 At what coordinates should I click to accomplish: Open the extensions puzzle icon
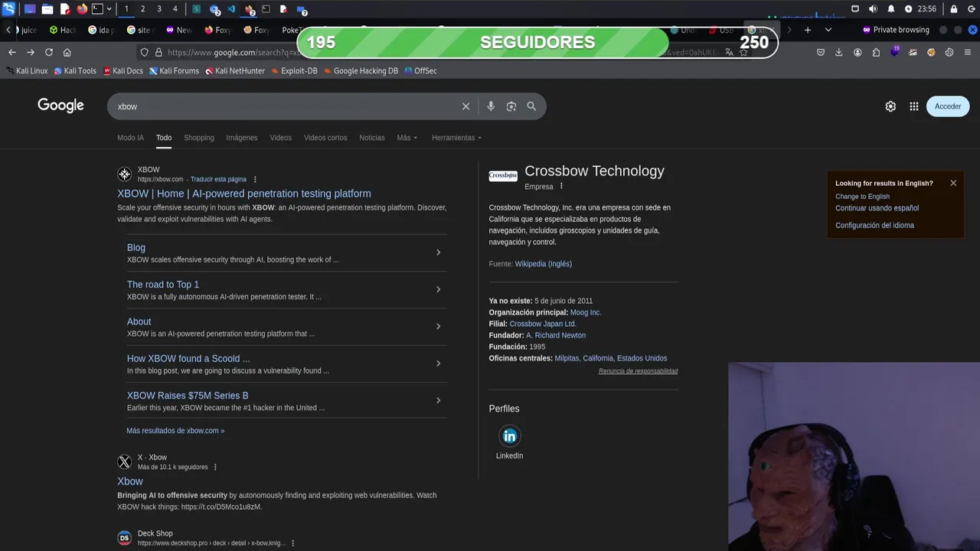coord(876,52)
